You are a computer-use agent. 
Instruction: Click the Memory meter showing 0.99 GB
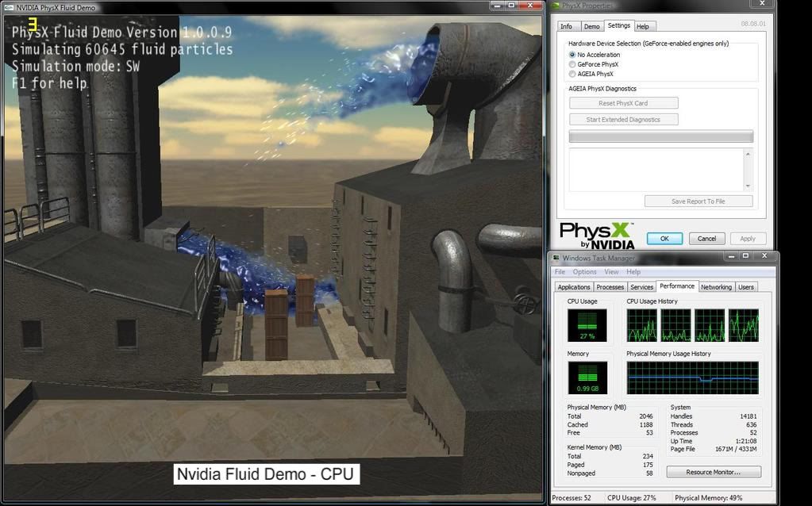coord(587,378)
